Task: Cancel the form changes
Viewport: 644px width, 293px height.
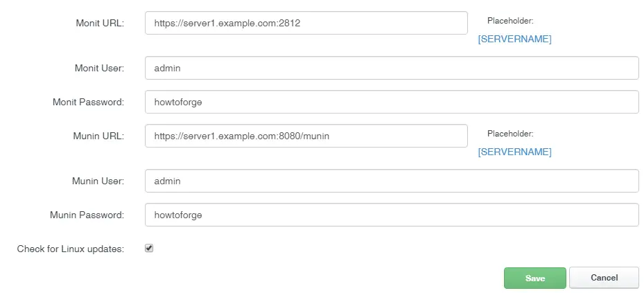Action: click(x=604, y=278)
